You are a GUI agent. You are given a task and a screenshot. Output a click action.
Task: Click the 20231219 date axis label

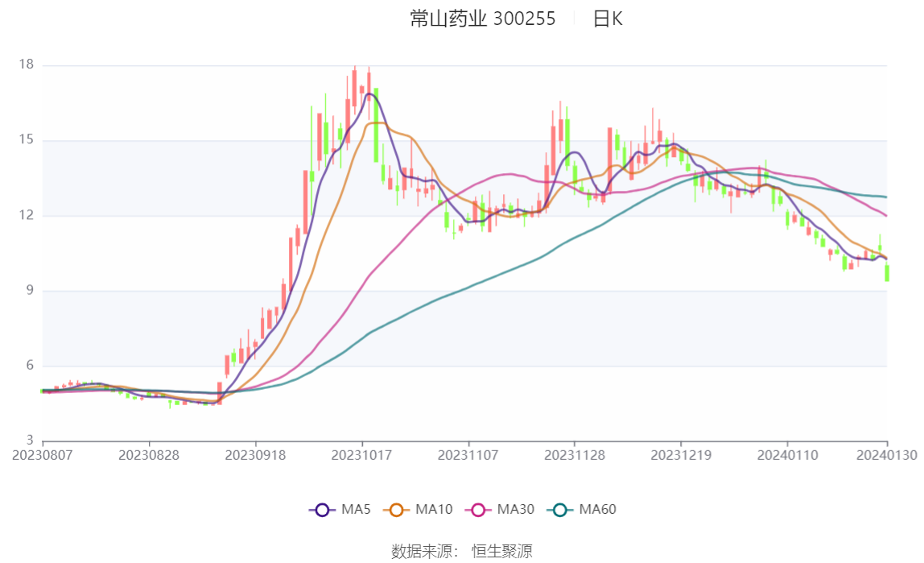click(681, 455)
